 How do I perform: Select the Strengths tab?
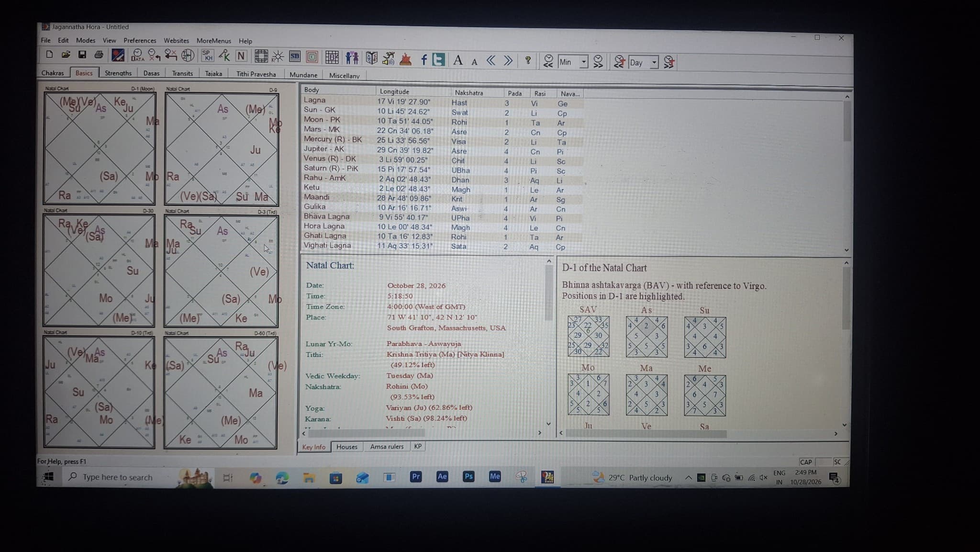[x=118, y=73]
